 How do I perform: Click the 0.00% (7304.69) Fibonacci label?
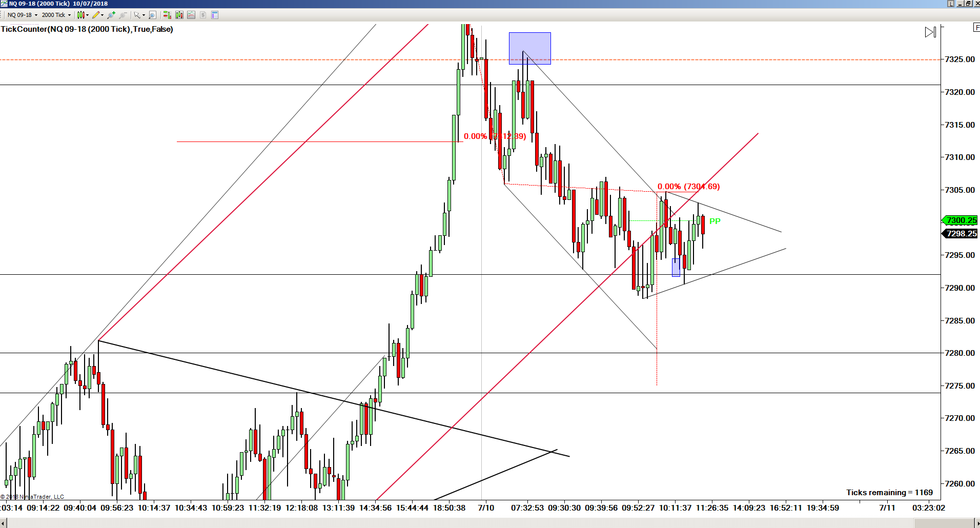pyautogui.click(x=689, y=187)
